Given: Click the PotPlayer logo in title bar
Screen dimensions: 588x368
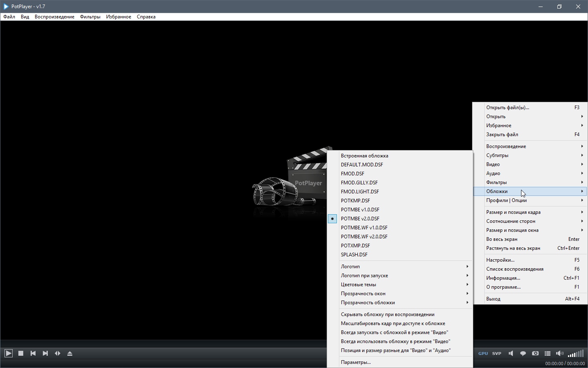Looking at the screenshot, I should (x=6, y=7).
